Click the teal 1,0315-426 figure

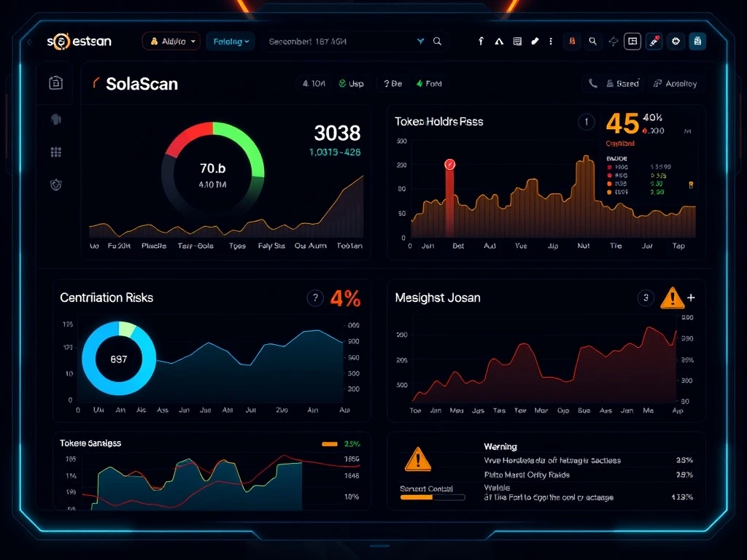(334, 152)
